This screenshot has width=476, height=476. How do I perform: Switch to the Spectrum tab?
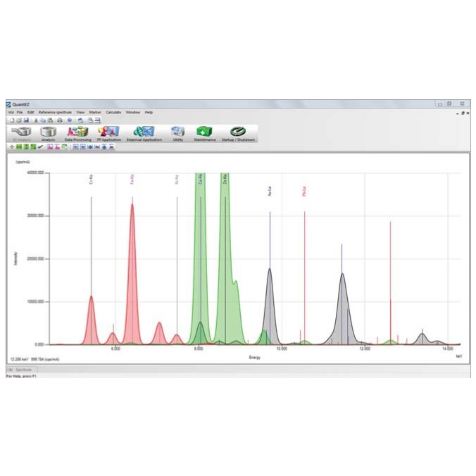coord(23,370)
